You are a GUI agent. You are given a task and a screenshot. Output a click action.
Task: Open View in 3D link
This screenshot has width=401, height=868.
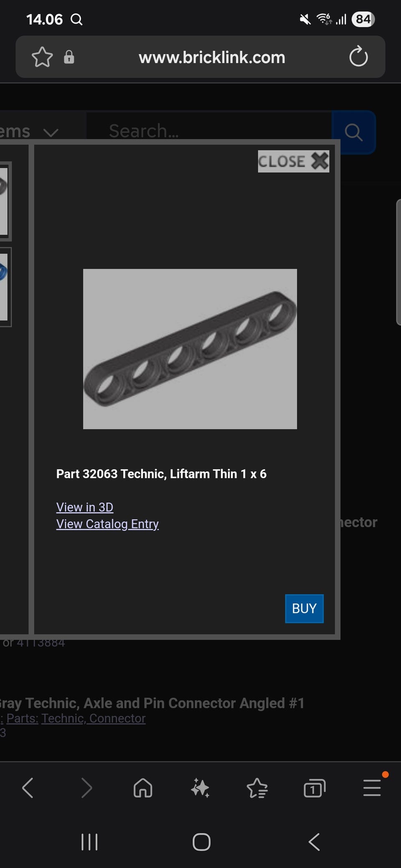pyautogui.click(x=85, y=507)
